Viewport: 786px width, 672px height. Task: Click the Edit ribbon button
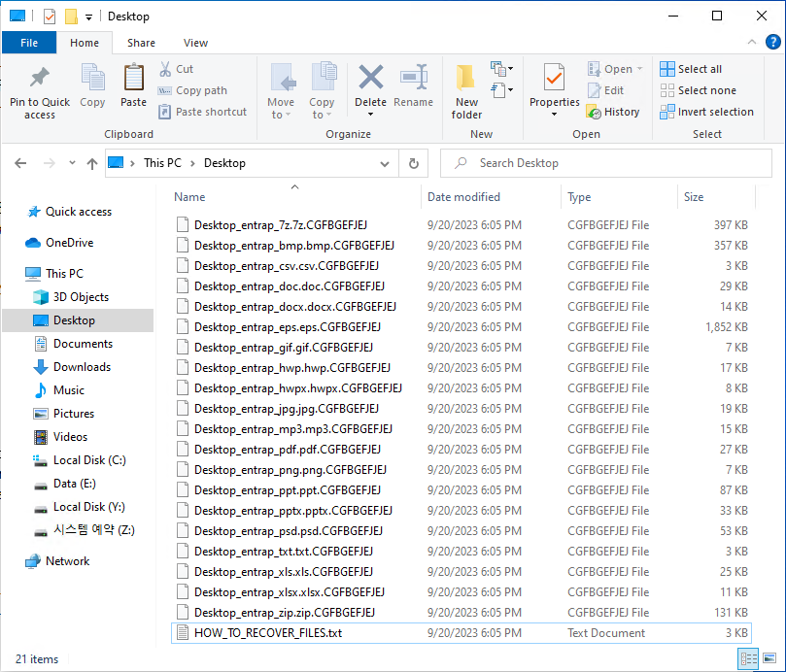605,90
